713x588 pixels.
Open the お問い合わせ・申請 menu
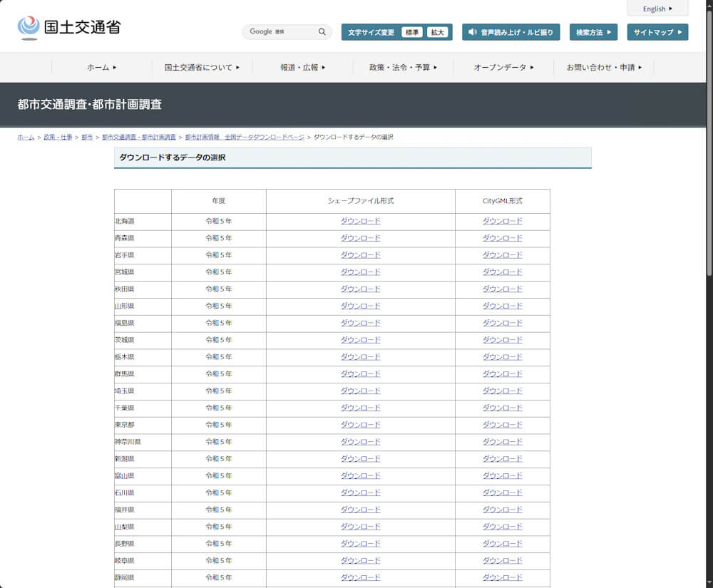tap(604, 68)
